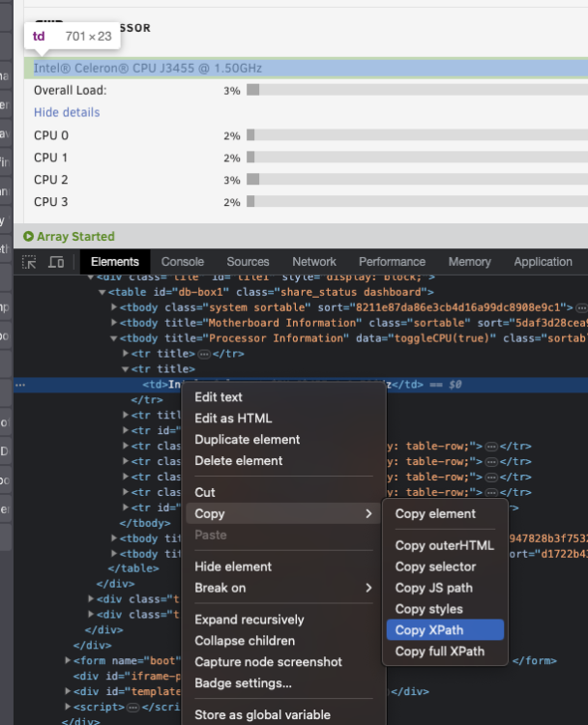Open the Console tab
This screenshot has height=725, width=588.
(183, 262)
